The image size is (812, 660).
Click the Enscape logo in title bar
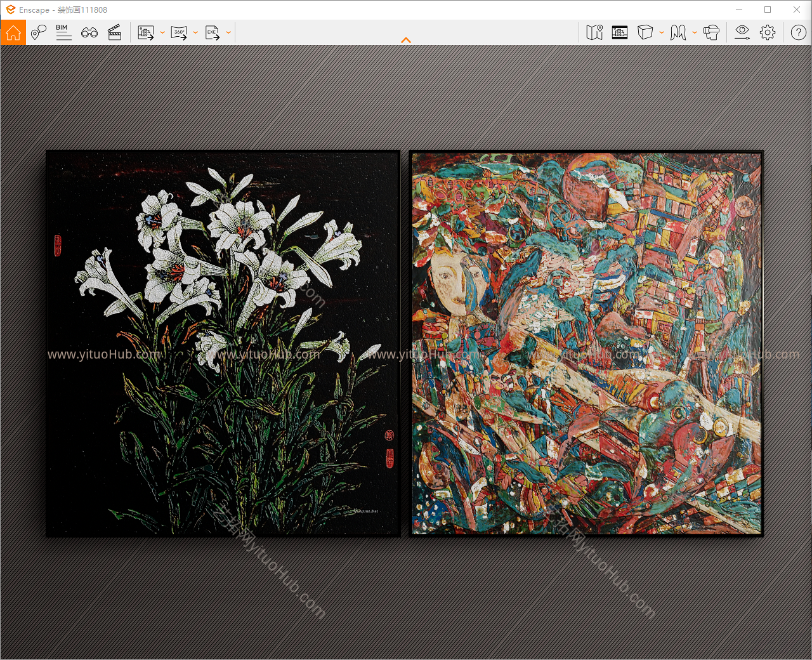10,10
